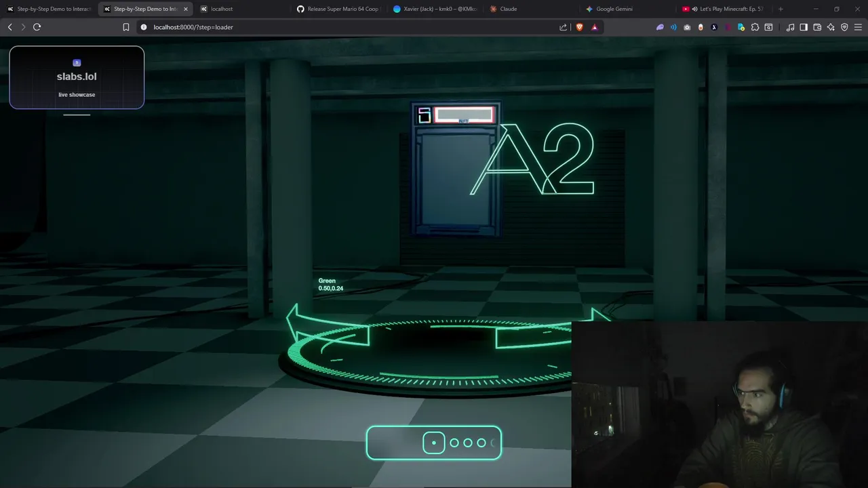The height and width of the screenshot is (488, 868).
Task: Open the round X extension icon
Action: (714, 27)
